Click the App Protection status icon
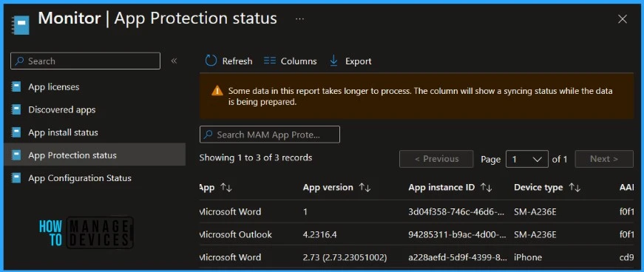The height and width of the screenshot is (272, 644). point(16,155)
